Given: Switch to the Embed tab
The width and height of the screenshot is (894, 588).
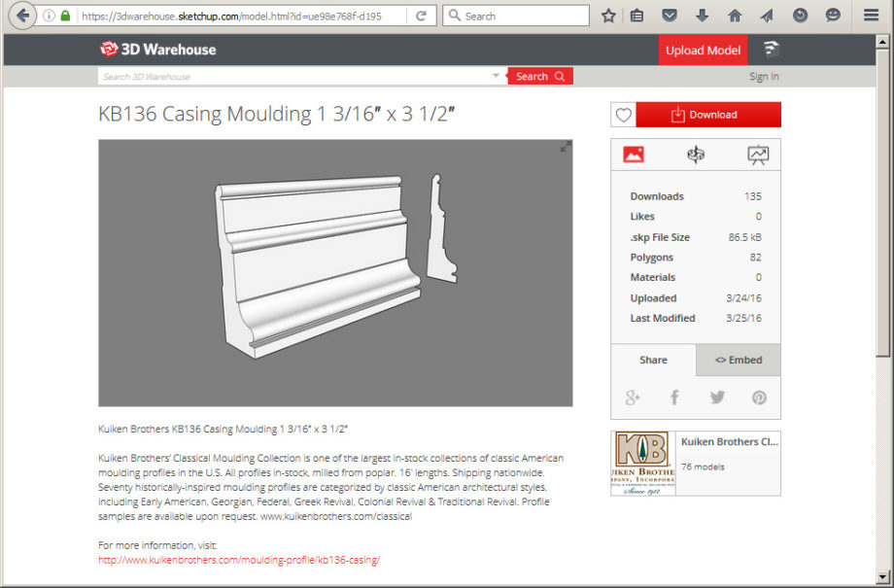Looking at the screenshot, I should 739,360.
